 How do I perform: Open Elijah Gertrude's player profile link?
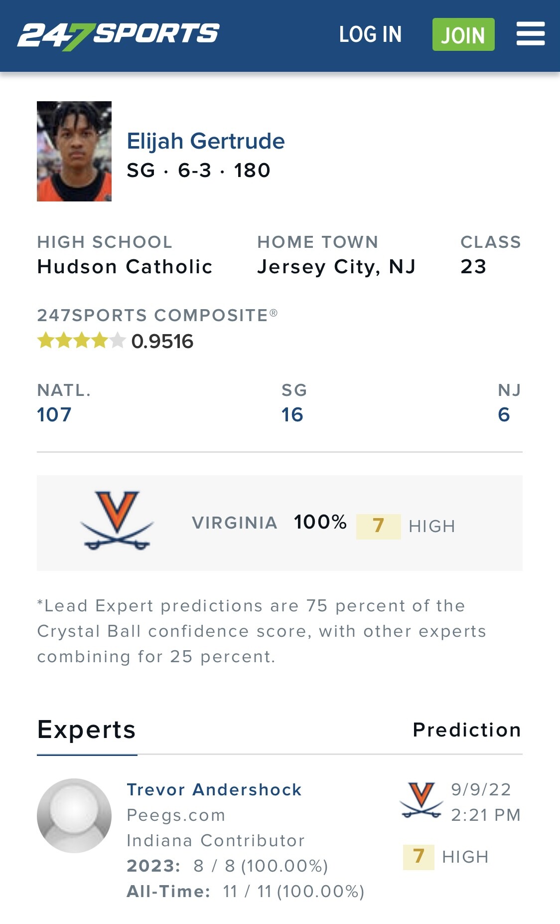pyautogui.click(x=206, y=141)
